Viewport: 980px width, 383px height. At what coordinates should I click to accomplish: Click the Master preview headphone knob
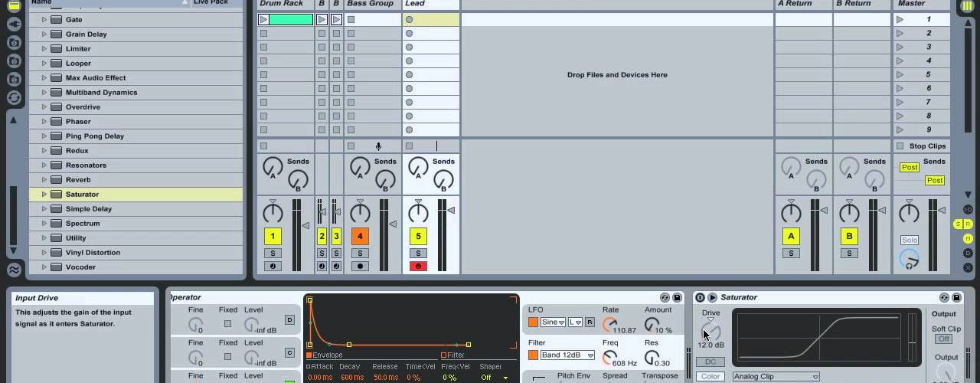coord(909,260)
